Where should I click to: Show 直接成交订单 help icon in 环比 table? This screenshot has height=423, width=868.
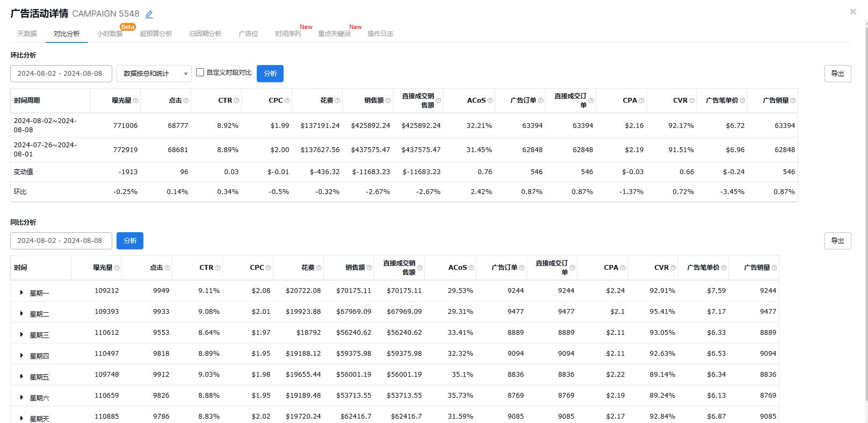[591, 101]
